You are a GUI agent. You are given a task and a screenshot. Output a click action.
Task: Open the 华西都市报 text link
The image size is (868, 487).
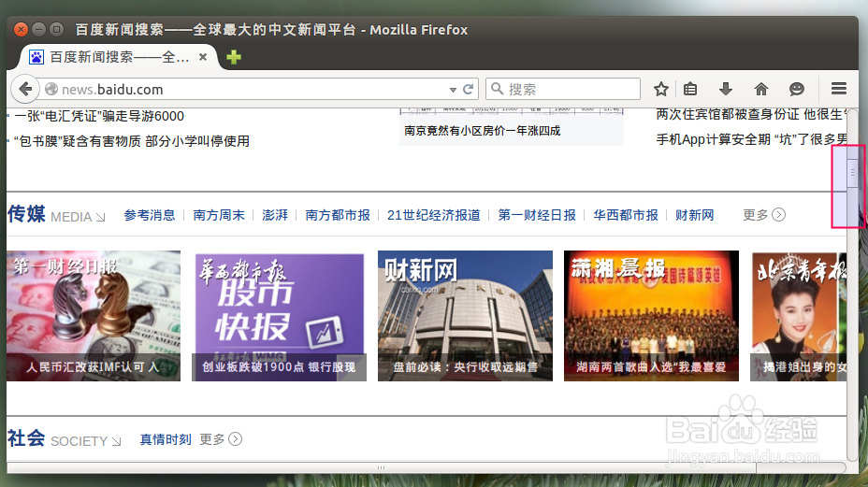(x=626, y=215)
